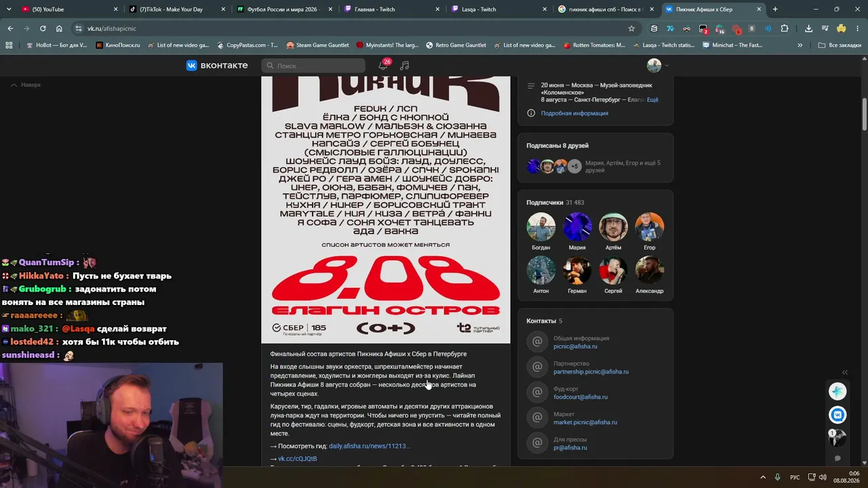
Task: Switch to the пикник афиши спб search tab
Action: point(607,9)
